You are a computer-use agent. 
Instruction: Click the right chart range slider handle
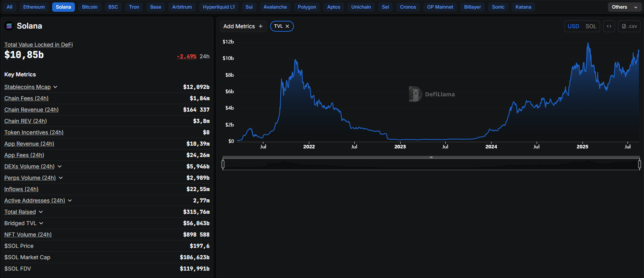pyautogui.click(x=639, y=164)
